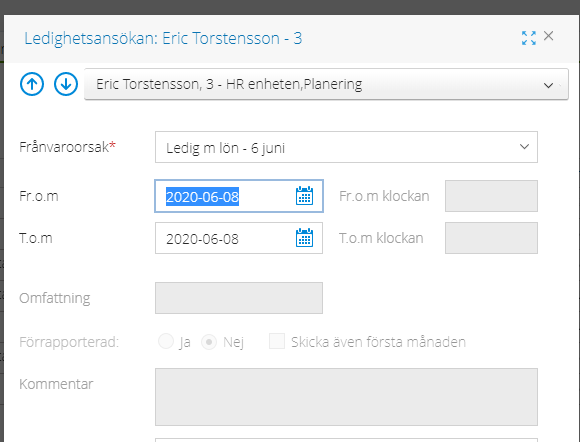Click chevron of Ledig m lön dropdown
580x442 pixels.
524,147
